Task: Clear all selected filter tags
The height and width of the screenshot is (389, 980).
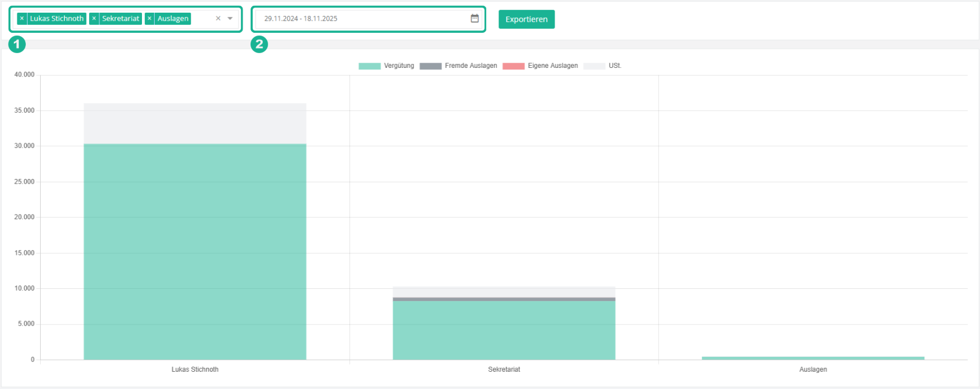Action: pyautogui.click(x=218, y=19)
